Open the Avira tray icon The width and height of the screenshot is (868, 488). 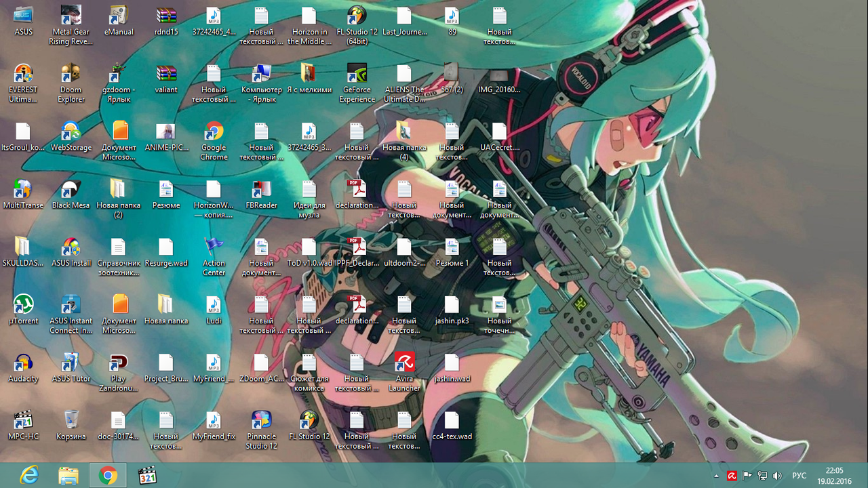pyautogui.click(x=732, y=476)
